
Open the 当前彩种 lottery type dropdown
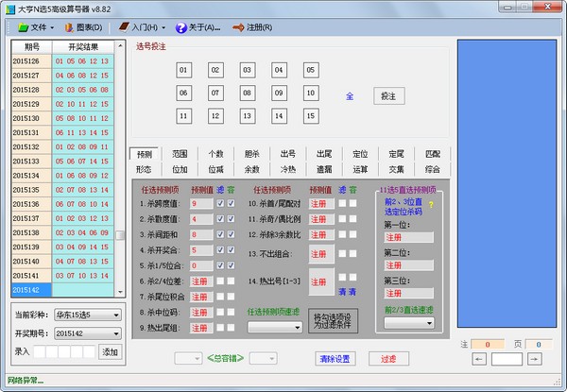tap(88, 315)
